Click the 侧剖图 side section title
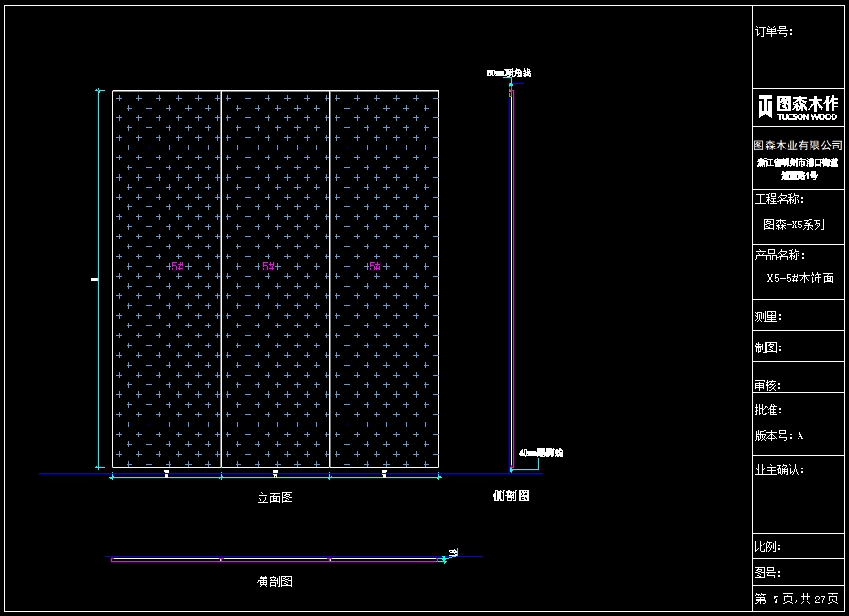This screenshot has width=849, height=616. (x=512, y=496)
